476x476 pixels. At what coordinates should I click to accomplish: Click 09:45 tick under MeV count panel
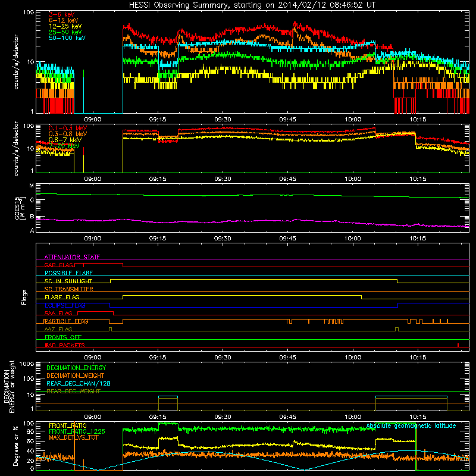[x=287, y=179]
